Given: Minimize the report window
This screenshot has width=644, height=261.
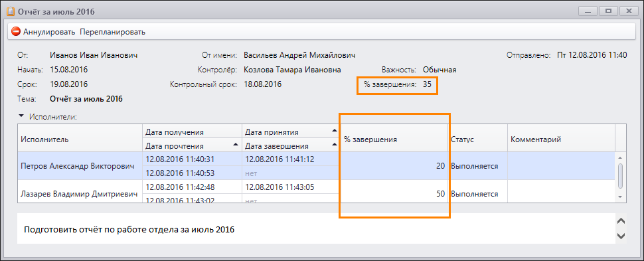Looking at the screenshot, I should (588, 11).
